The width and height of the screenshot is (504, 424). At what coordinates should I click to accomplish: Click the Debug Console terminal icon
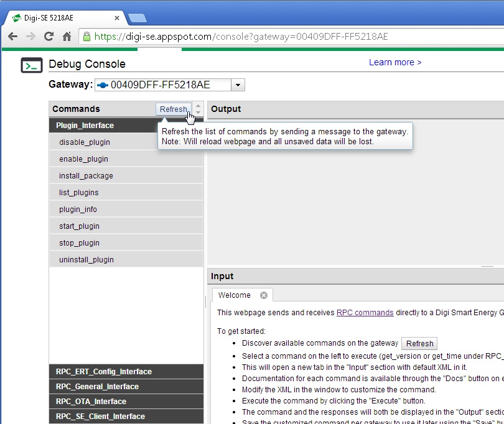point(32,65)
